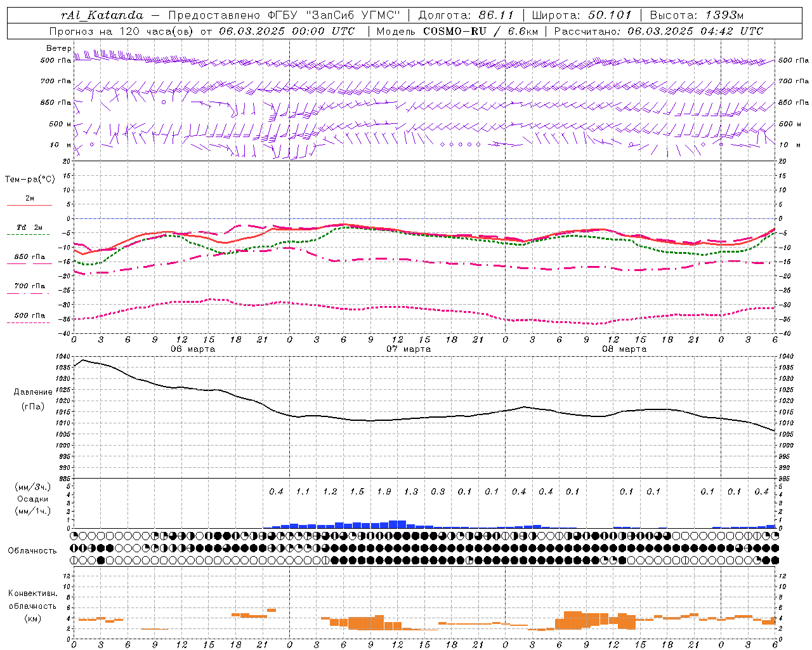
Task: Select the Td 2м legend label
Action: (x=29, y=227)
